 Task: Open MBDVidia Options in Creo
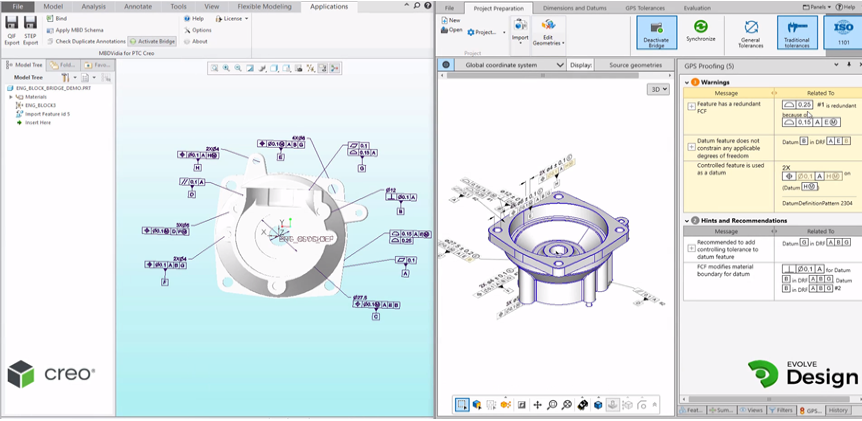pos(197,30)
